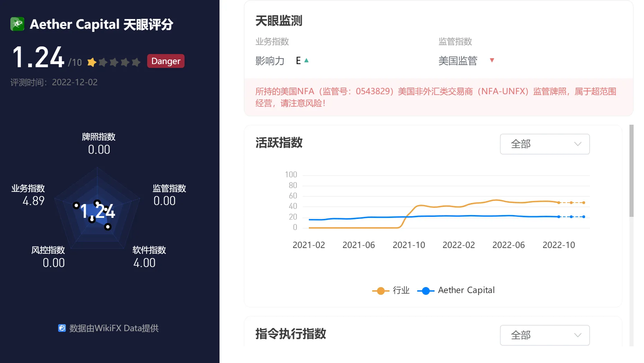Open the 全部 dropdown in 活跃指数 section

click(545, 144)
